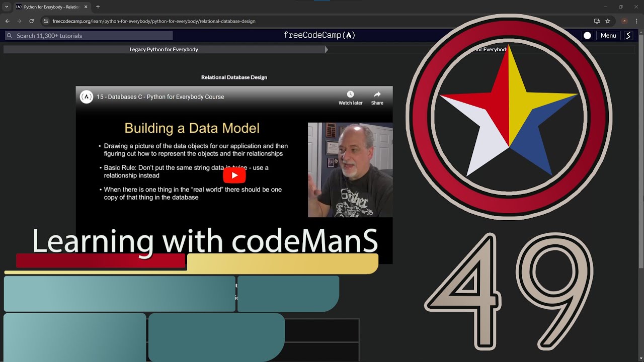This screenshot has width=644, height=362.
Task: Minimize the Chrome window
Action: [x=605, y=7]
